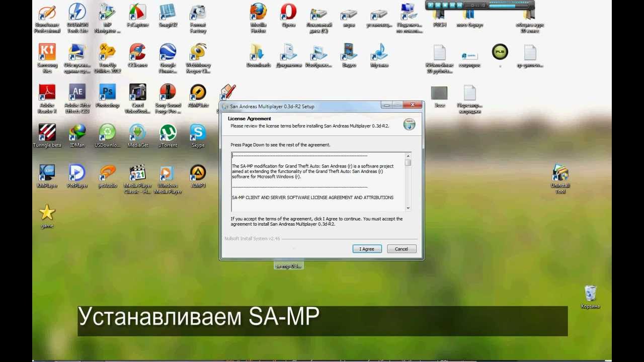Select the IDMan download manager icon
This screenshot has width=644, height=362.
[77, 136]
